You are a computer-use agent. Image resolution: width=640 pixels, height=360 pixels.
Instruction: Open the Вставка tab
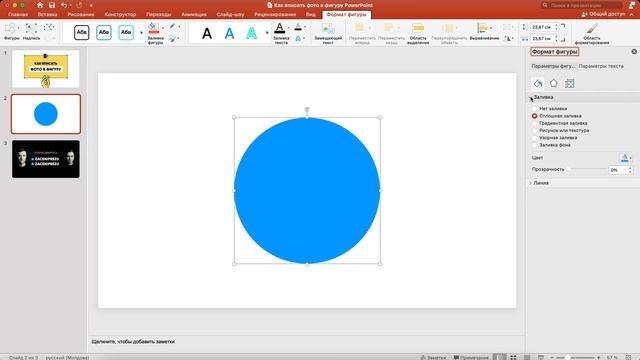pyautogui.click(x=47, y=14)
